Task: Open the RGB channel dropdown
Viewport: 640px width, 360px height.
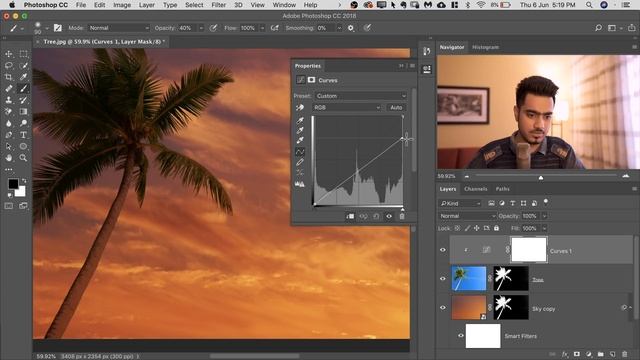Action: coord(347,107)
